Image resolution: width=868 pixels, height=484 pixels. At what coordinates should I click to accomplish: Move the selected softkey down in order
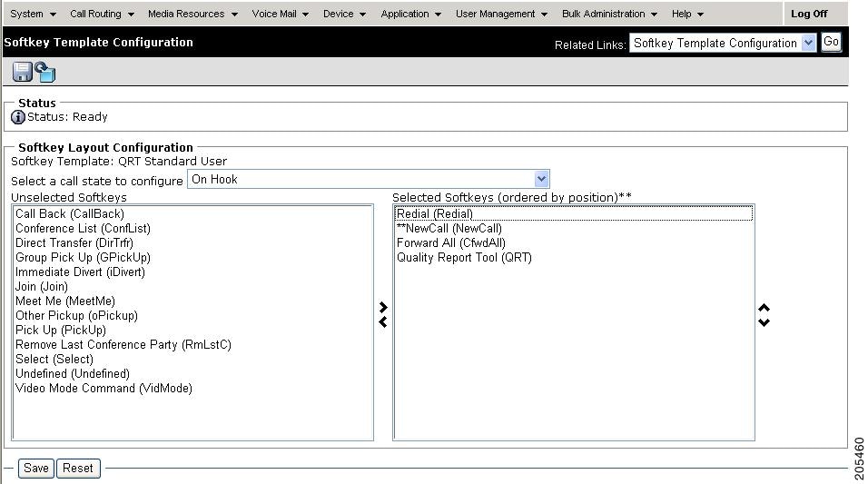(764, 322)
